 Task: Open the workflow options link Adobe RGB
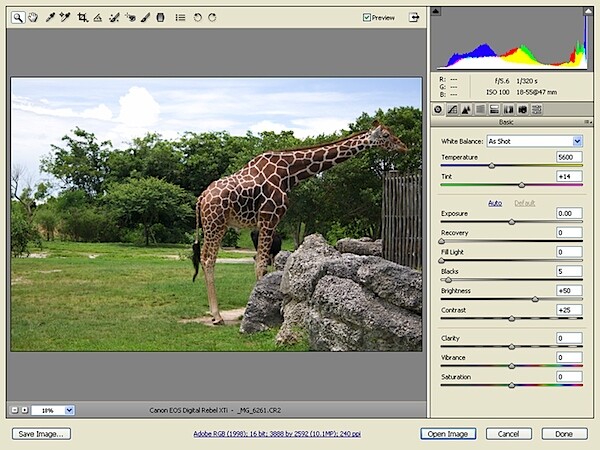[x=277, y=434]
